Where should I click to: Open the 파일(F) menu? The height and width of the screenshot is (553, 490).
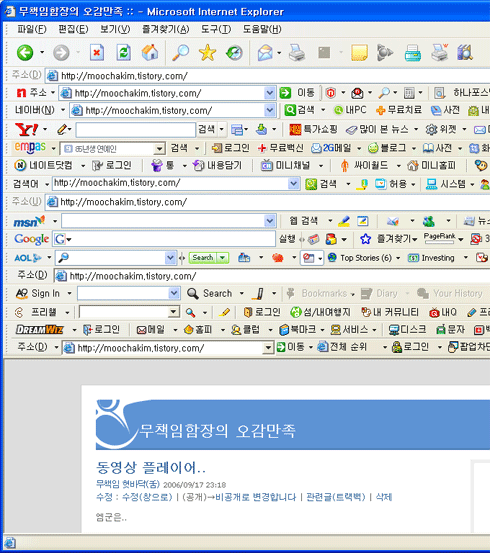32,29
